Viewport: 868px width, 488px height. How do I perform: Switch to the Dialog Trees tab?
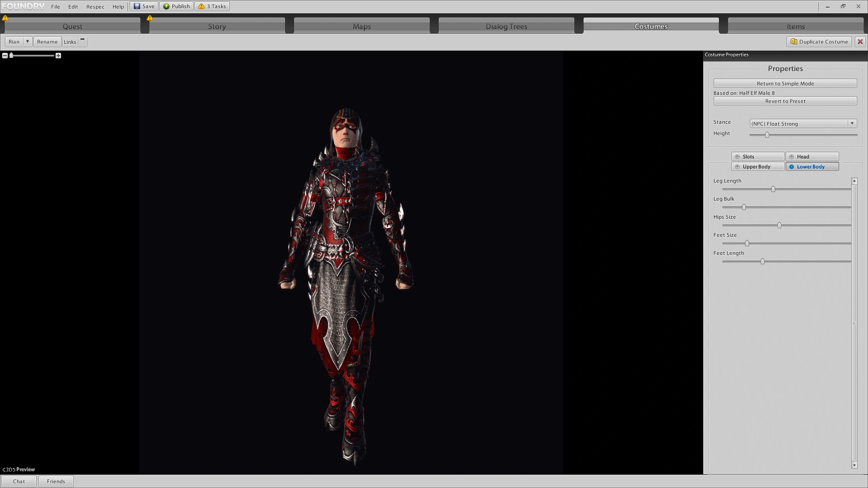(506, 26)
